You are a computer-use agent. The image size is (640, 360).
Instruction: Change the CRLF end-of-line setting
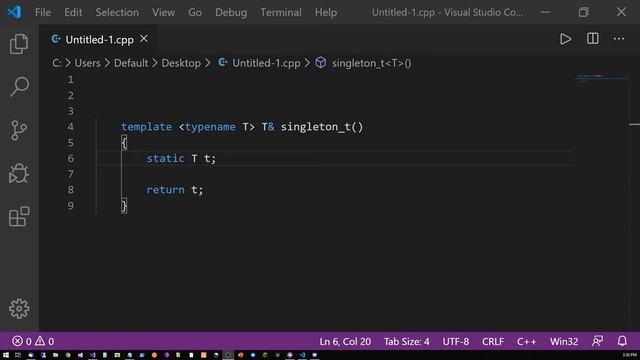coord(493,341)
